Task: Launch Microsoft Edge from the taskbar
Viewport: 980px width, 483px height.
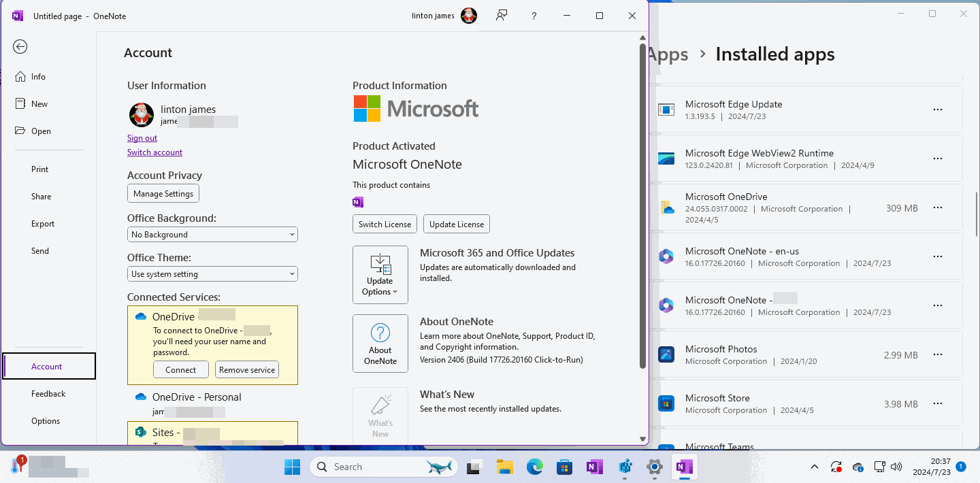Action: (x=534, y=467)
